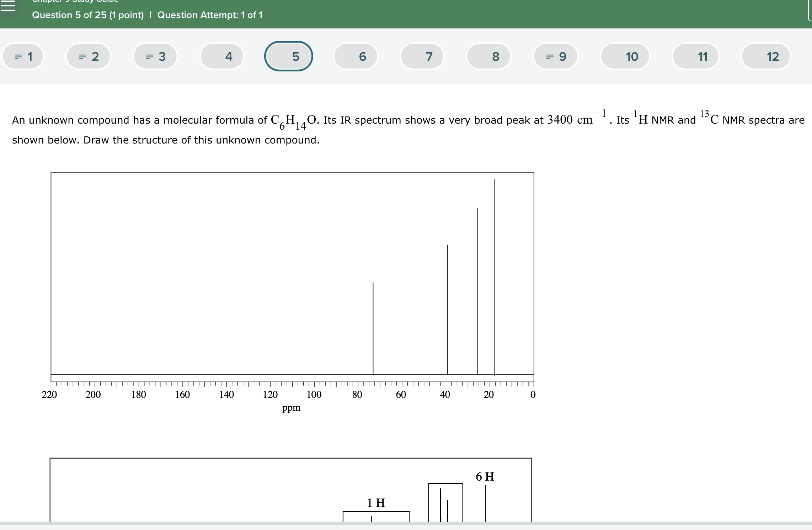Click the '1 H' integration label

coord(376,503)
